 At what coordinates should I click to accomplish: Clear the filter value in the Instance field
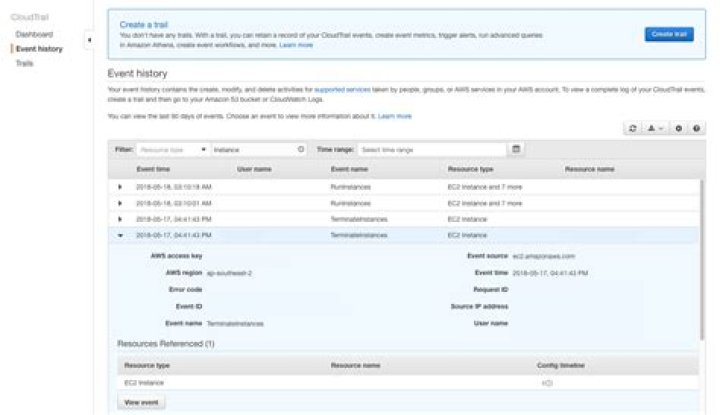point(301,149)
